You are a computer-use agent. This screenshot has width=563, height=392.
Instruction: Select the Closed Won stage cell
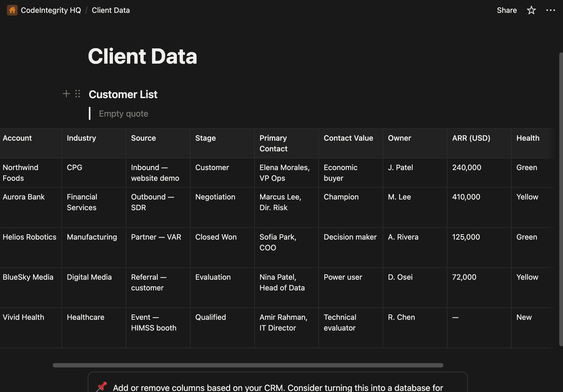pos(216,237)
